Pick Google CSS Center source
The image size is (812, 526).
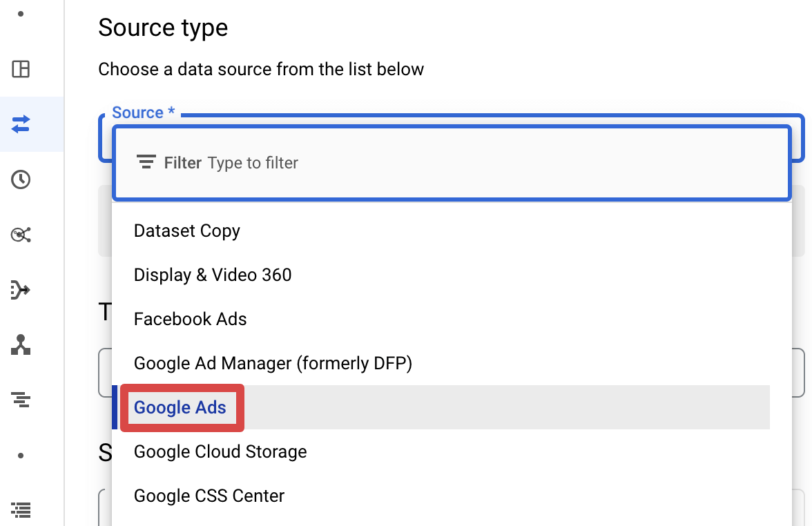click(x=441, y=496)
